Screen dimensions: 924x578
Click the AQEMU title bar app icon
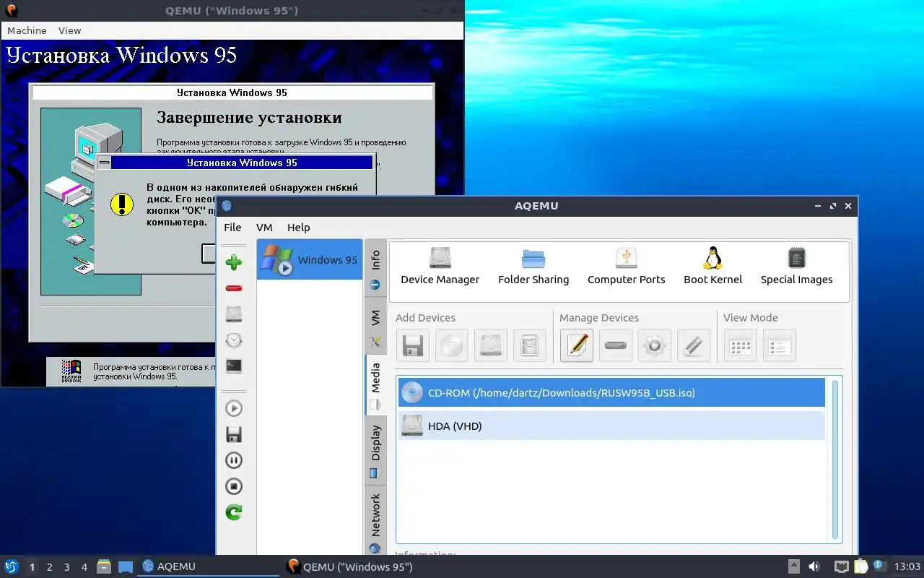(227, 206)
